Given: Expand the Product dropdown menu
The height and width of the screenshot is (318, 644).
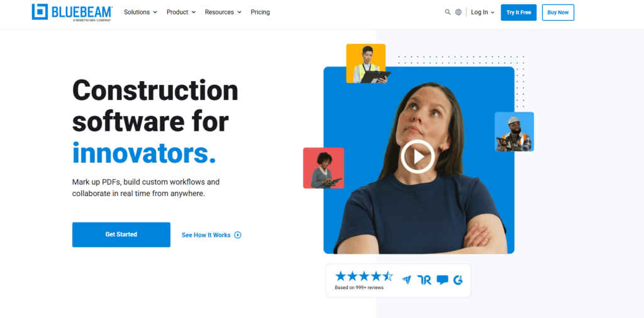Looking at the screenshot, I should (x=181, y=13).
